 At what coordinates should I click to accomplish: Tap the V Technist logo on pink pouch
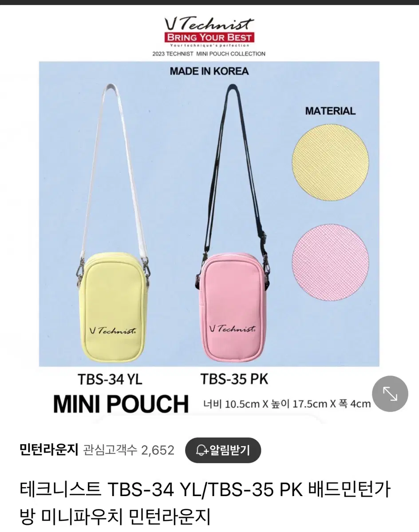232,329
